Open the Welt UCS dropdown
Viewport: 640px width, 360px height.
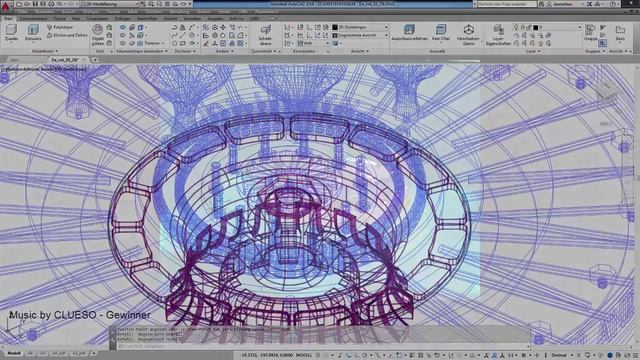312,43
